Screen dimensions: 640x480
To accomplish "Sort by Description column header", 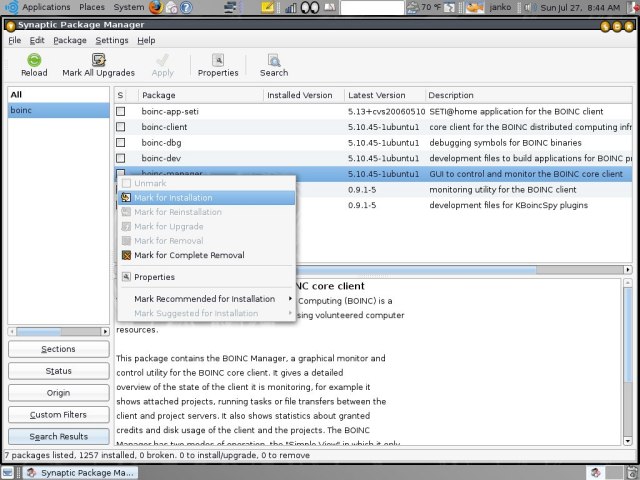I will [528, 95].
